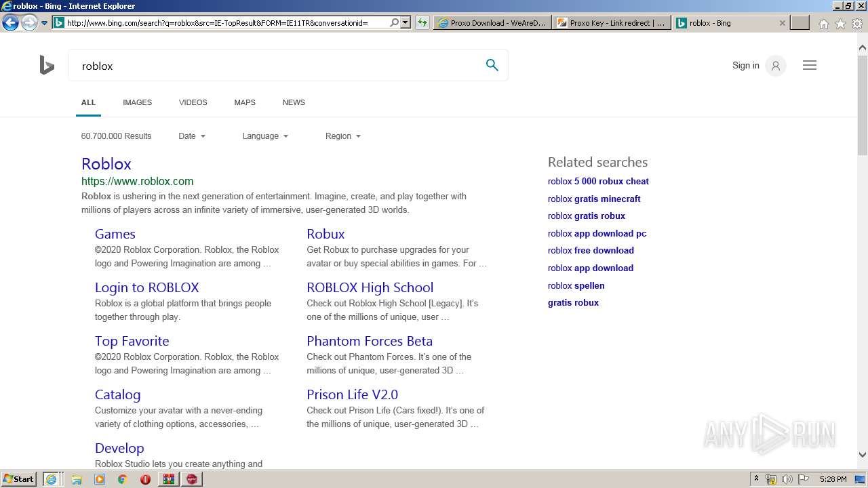
Task: Click the Bing logo icon
Action: [47, 66]
